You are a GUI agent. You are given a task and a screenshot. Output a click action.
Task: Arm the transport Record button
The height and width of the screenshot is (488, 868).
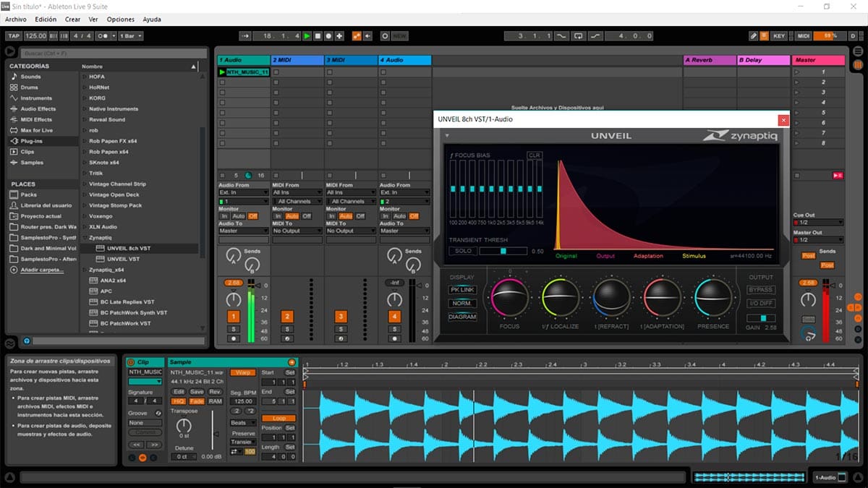click(x=328, y=35)
